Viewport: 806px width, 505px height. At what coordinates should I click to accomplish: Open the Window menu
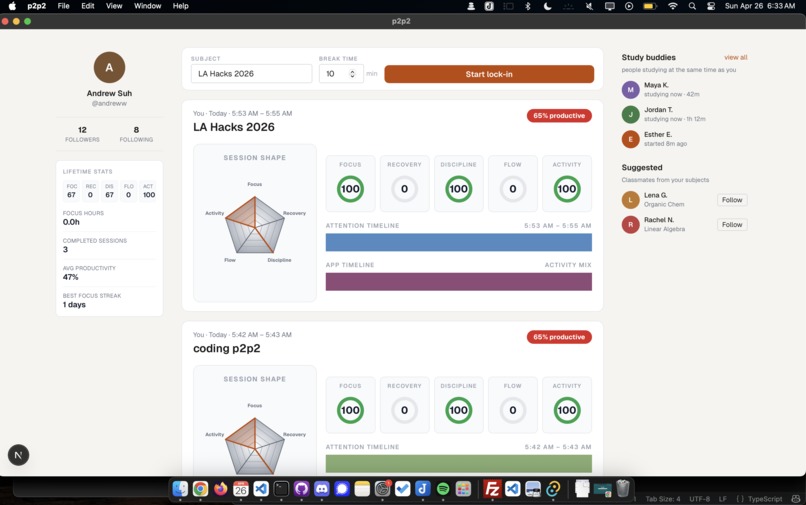coord(148,6)
